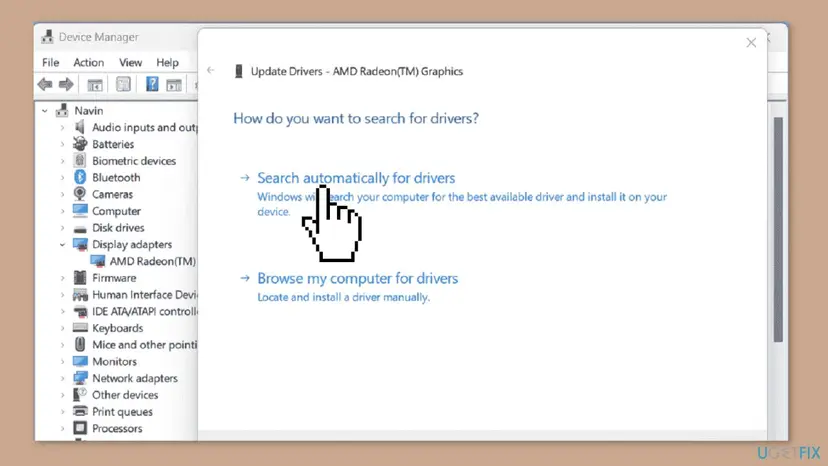Image resolution: width=828 pixels, height=466 pixels.
Task: Click the Mice and pointing devices icon
Action: click(80, 344)
